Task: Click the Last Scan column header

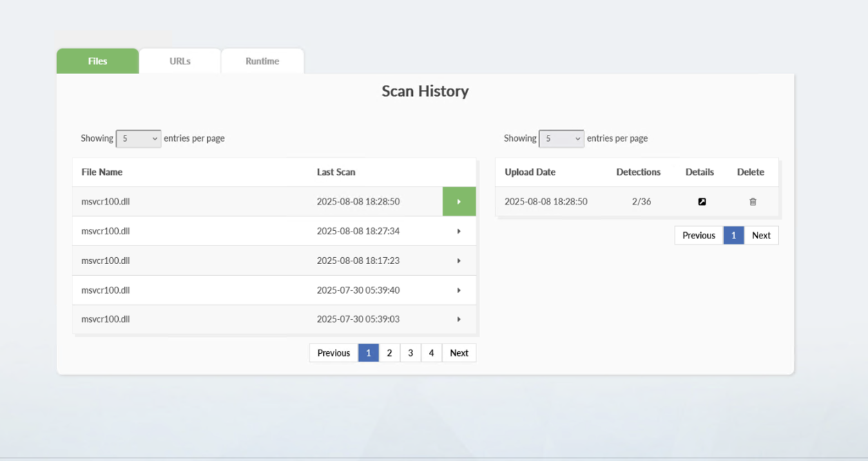Action: click(336, 172)
